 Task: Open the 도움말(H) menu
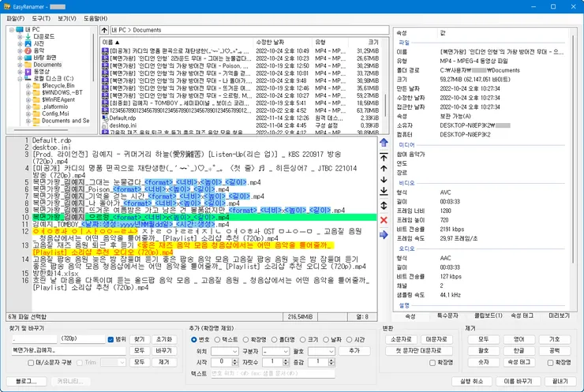pos(95,18)
